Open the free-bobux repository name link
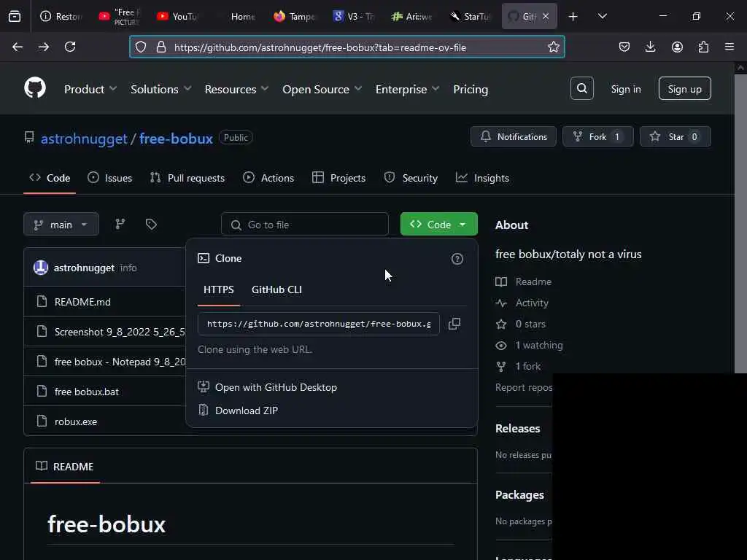The width and height of the screenshot is (747, 560). point(176,139)
